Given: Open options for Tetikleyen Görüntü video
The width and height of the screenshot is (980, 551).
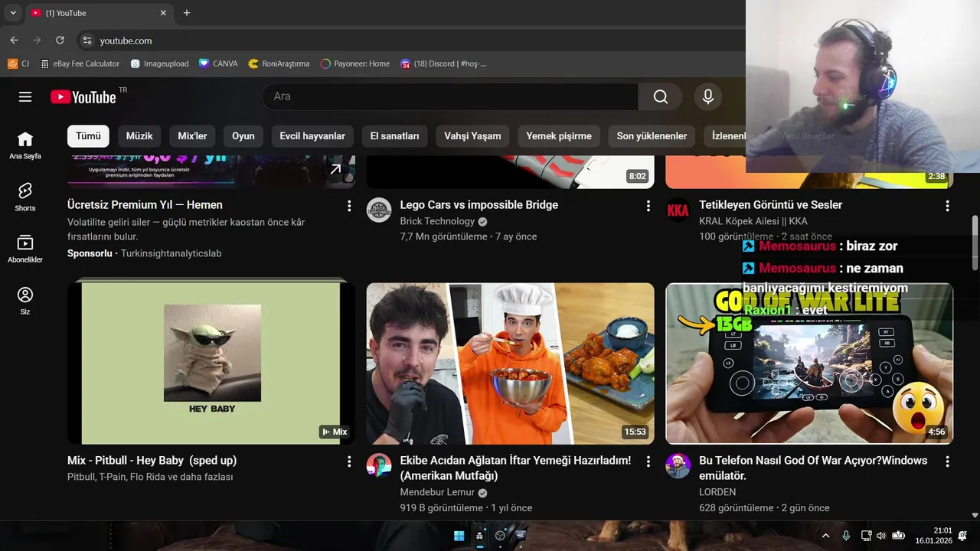Looking at the screenshot, I should [x=947, y=206].
